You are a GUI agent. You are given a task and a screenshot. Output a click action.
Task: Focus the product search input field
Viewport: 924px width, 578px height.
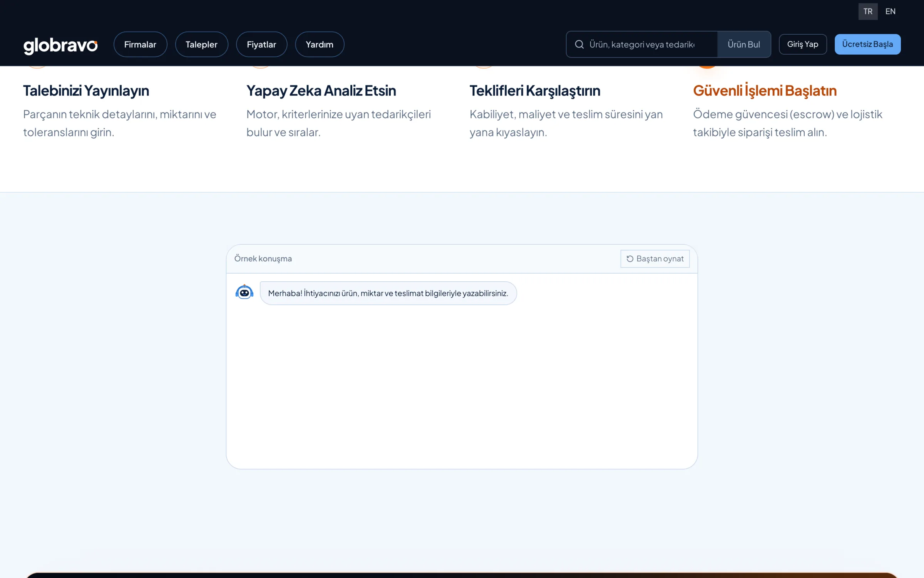[x=642, y=44]
